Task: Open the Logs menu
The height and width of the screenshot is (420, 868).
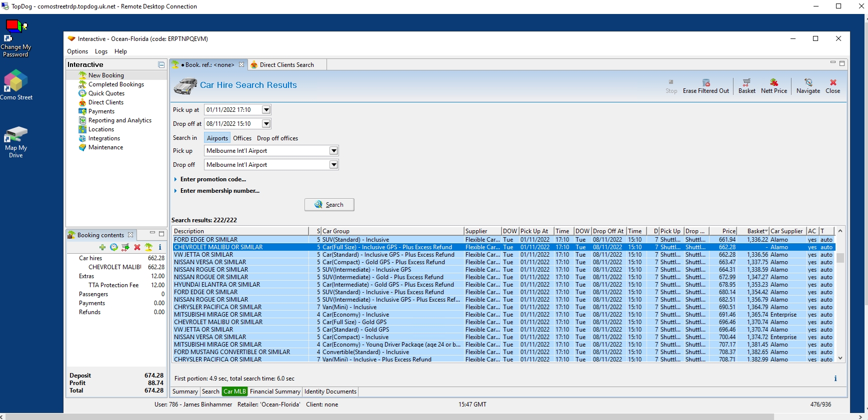Action: [x=101, y=51]
